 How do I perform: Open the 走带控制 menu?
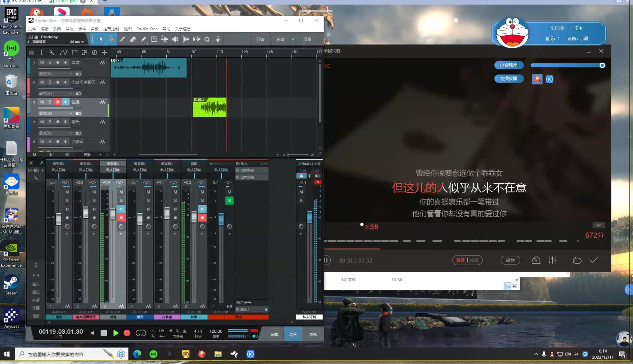point(111,29)
